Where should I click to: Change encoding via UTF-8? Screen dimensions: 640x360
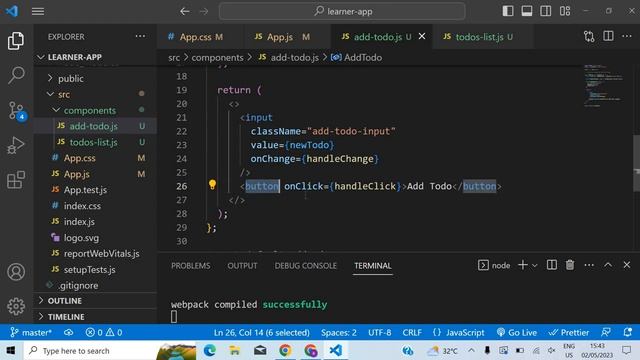[380, 333]
